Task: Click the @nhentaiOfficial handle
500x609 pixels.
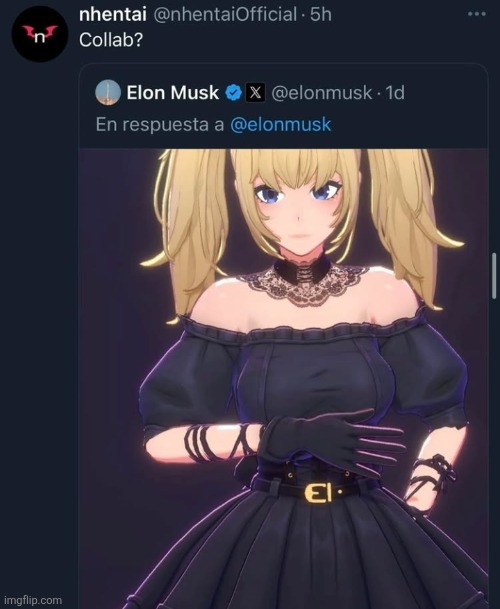Action: [225, 15]
